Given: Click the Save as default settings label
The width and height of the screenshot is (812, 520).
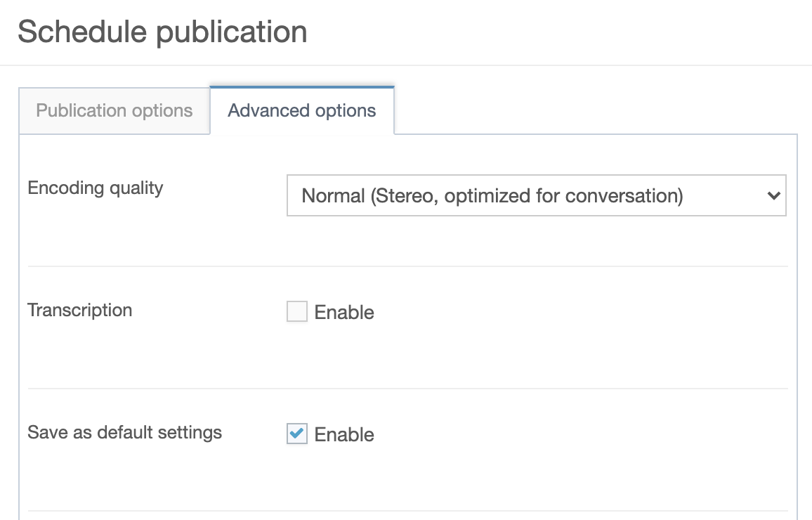Looking at the screenshot, I should (x=125, y=432).
